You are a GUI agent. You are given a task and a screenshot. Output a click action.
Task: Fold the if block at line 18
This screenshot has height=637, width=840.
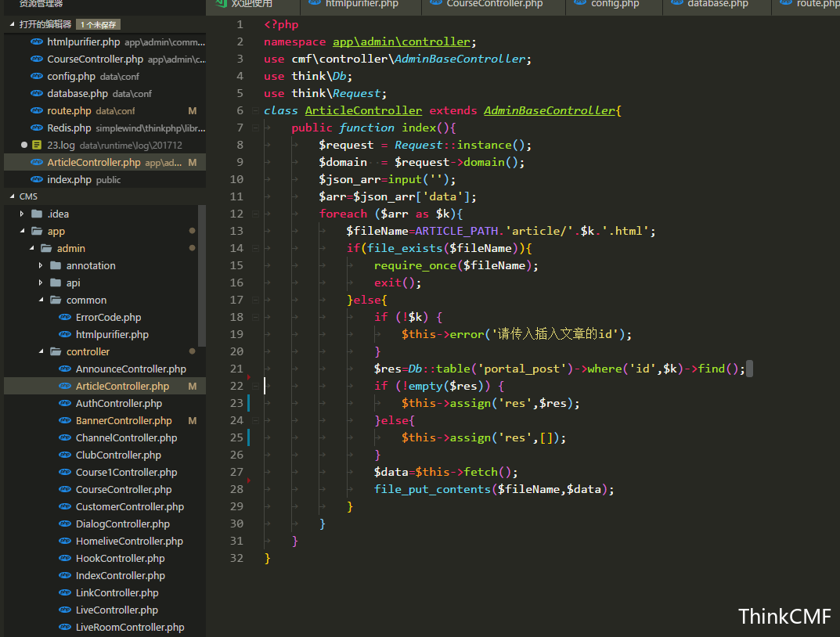coord(255,317)
